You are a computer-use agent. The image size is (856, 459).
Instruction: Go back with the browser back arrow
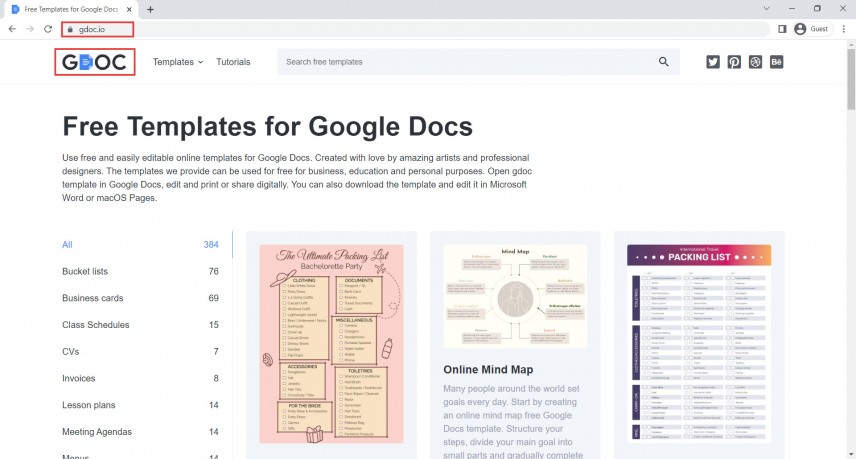tap(12, 29)
